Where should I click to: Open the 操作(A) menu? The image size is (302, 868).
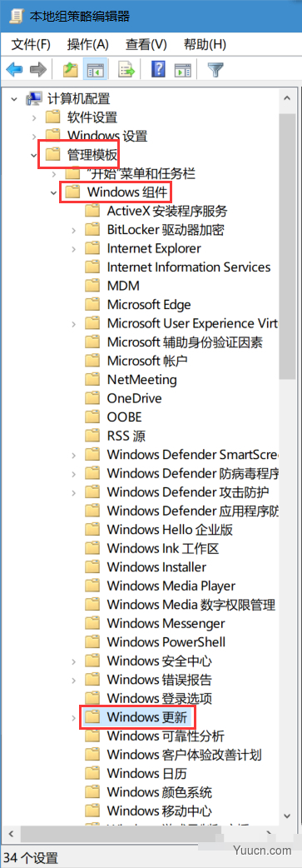point(87,44)
